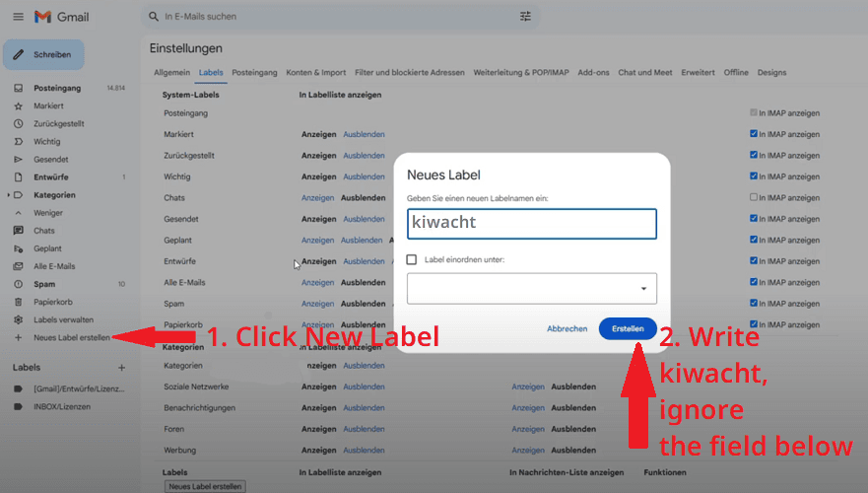Click the Wichtig label icon

(x=19, y=141)
